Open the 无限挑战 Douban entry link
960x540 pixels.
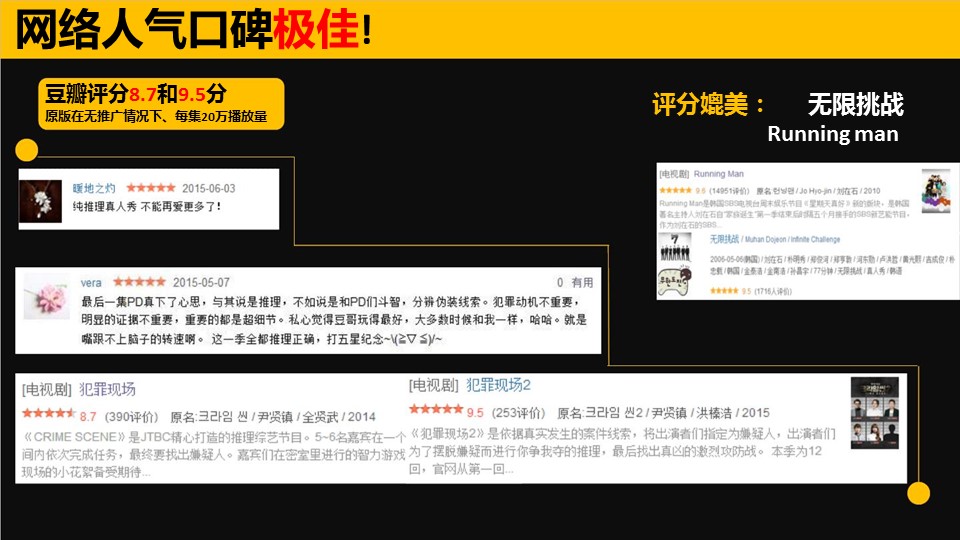(x=724, y=239)
